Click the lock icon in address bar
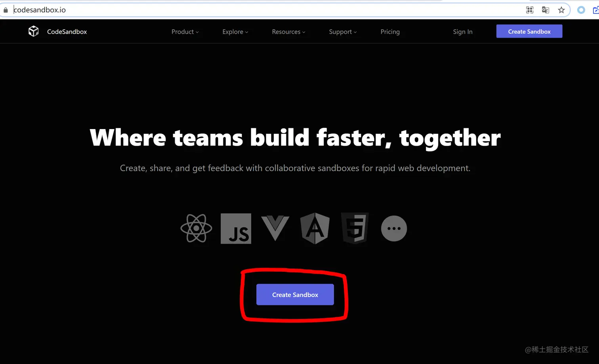 click(x=6, y=10)
